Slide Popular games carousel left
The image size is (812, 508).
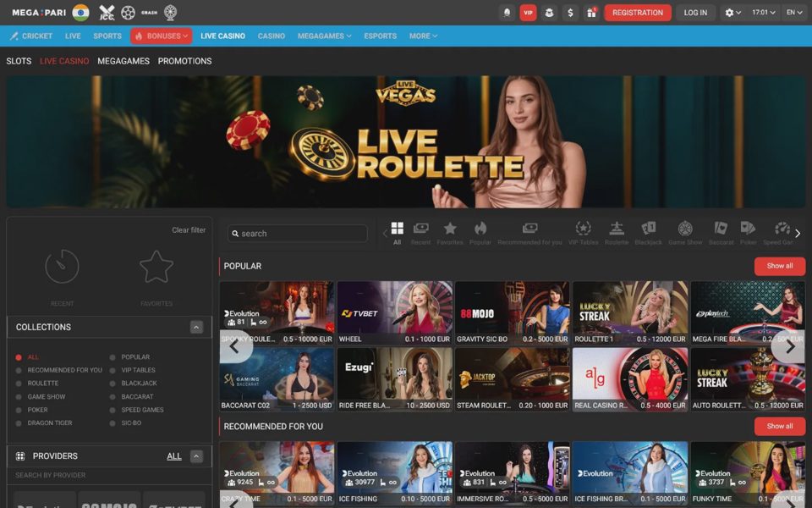click(x=236, y=347)
